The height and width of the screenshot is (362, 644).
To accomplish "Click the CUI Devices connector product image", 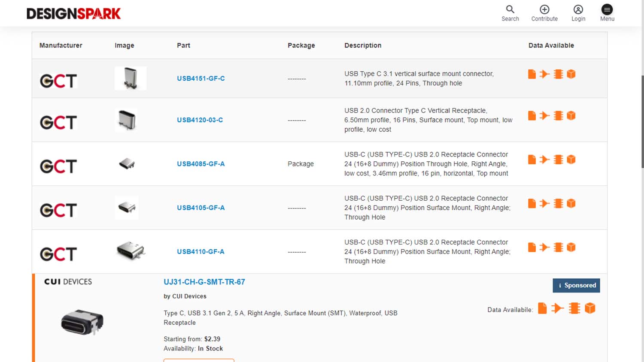I will 82,322.
